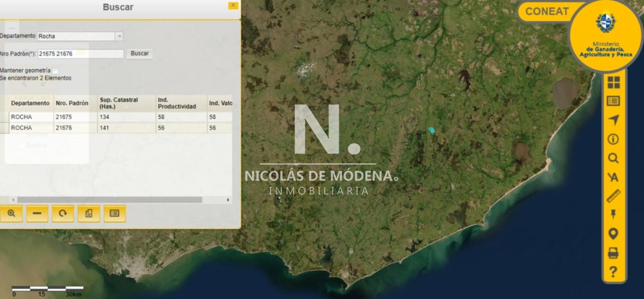Select the pushpin marker tool

[613, 215]
